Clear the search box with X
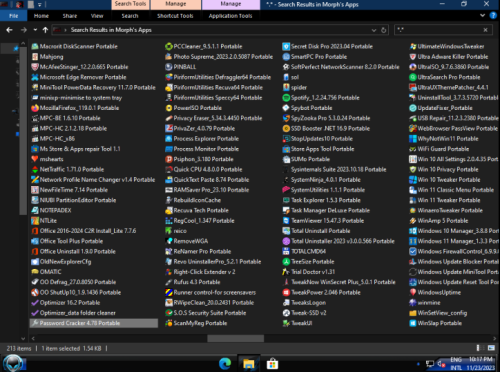 pos(485,30)
